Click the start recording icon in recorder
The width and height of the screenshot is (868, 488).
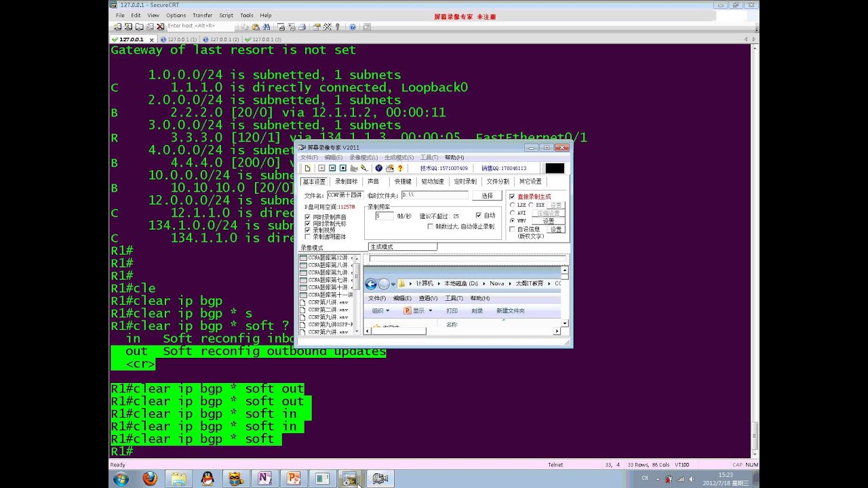point(321,168)
